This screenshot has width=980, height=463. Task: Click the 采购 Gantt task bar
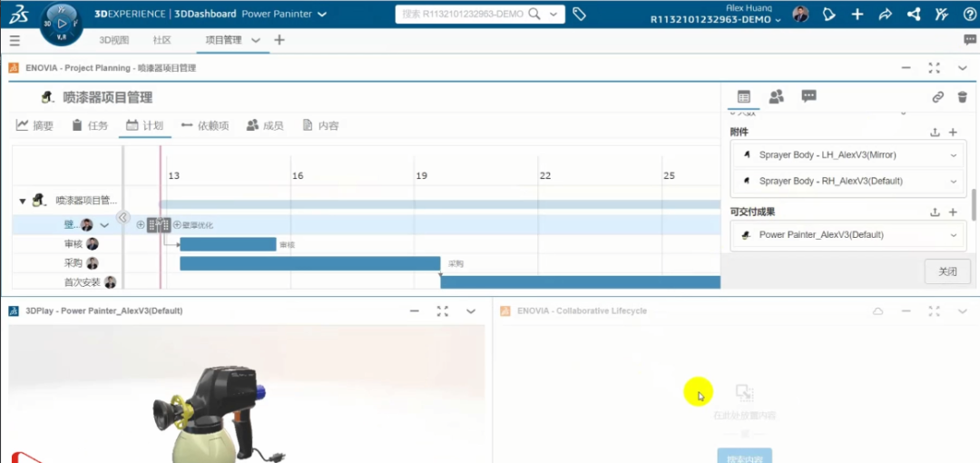pyautogui.click(x=310, y=263)
